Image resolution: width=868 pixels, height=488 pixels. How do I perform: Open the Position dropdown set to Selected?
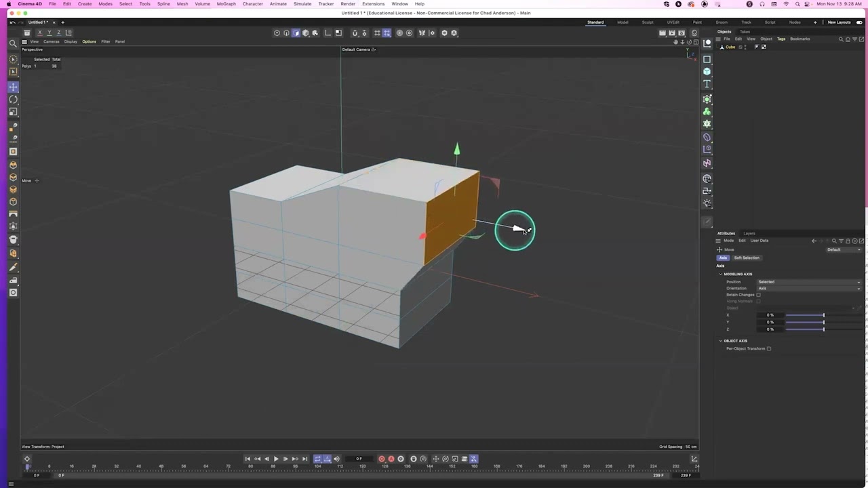click(x=809, y=282)
